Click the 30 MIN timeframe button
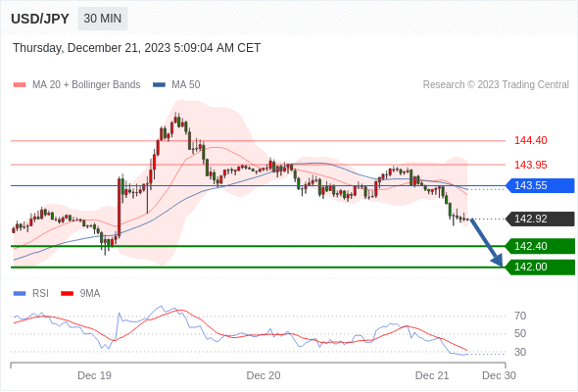The height and width of the screenshot is (392, 578). [x=103, y=19]
